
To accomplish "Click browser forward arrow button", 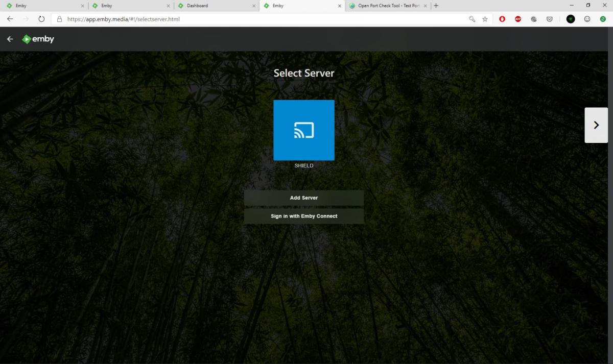I will (26, 19).
